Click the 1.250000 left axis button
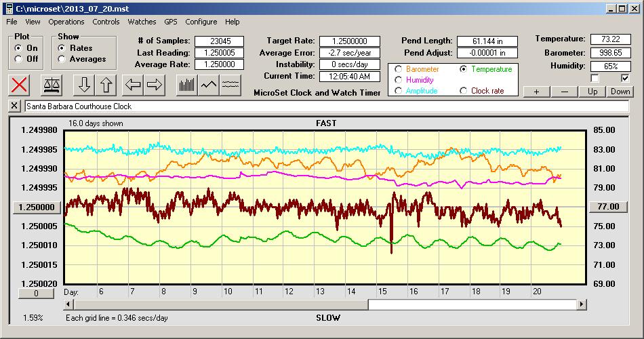Viewport: 644px width, 339px height. (37, 207)
